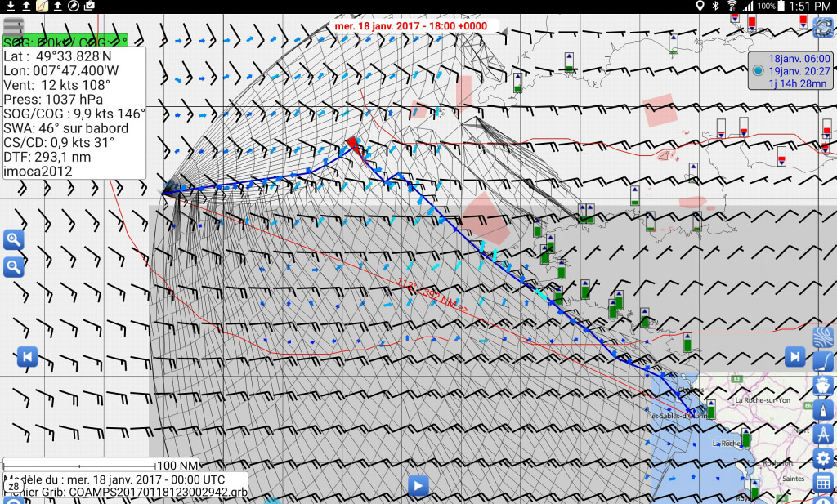Tap the red 112° 392 NM bearing label
Viewport: 837px width, 504px height.
tap(432, 296)
